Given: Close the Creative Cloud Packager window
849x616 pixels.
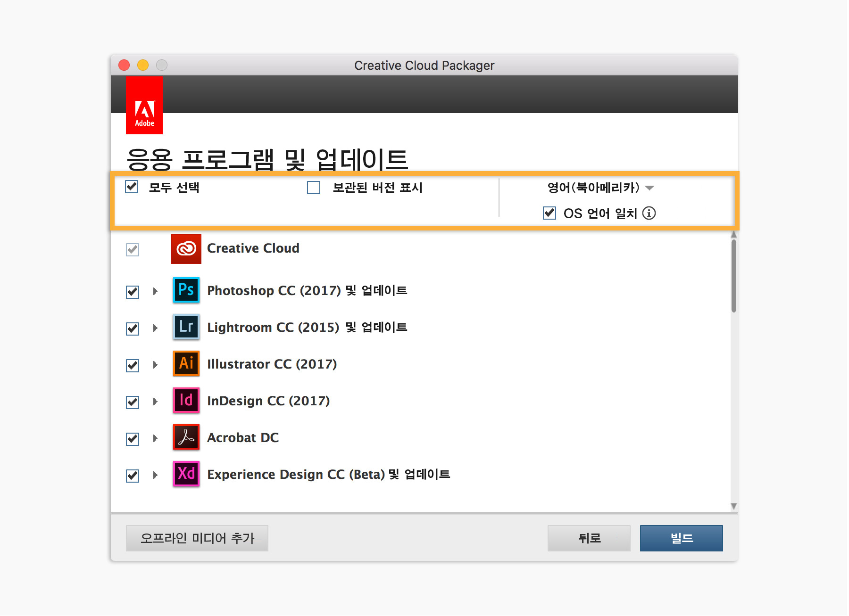Looking at the screenshot, I should coord(124,65).
